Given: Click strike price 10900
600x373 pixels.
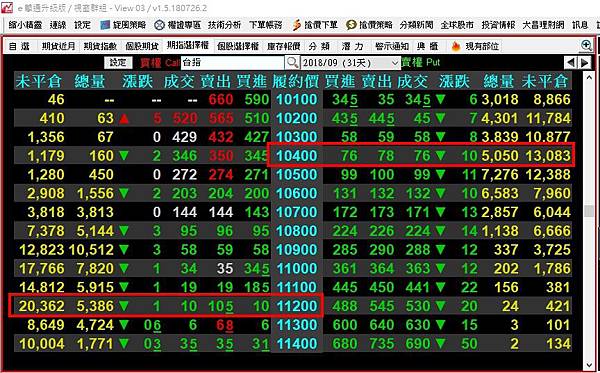Looking at the screenshot, I should click(x=297, y=249).
